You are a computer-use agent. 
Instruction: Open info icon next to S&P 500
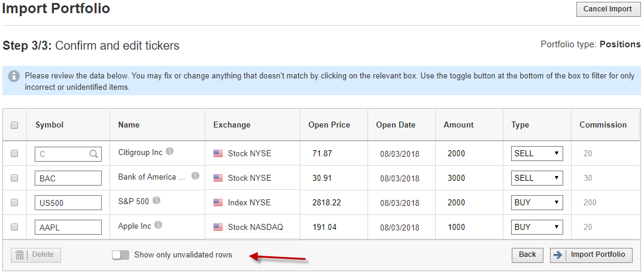click(x=156, y=201)
